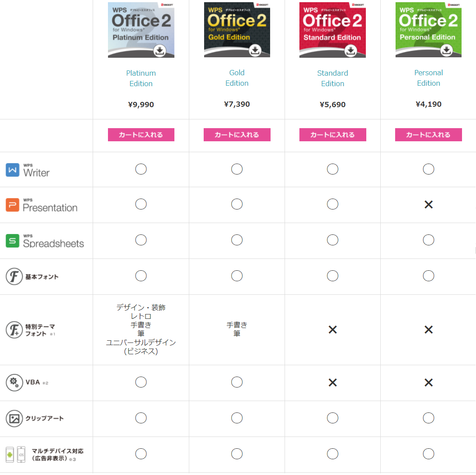Click Gold's circle mark for Presentation
The height and width of the screenshot is (475, 476).
point(237,204)
